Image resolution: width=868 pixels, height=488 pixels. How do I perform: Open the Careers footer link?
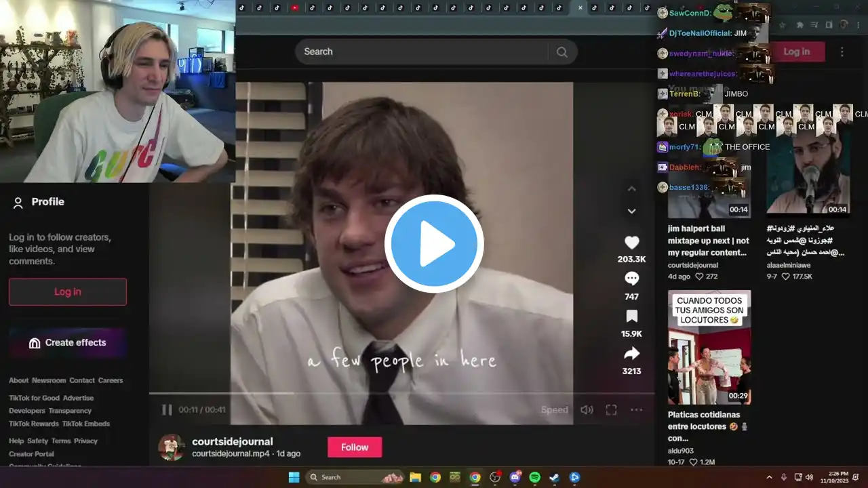coord(111,380)
